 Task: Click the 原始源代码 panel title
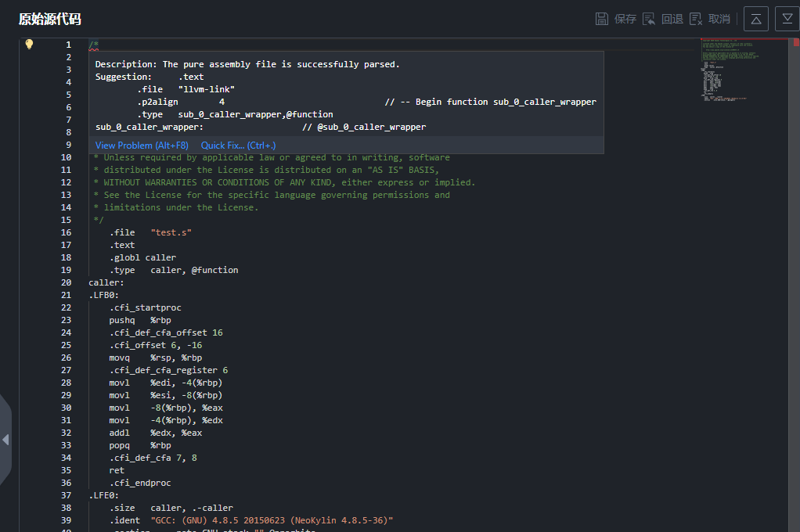point(50,19)
